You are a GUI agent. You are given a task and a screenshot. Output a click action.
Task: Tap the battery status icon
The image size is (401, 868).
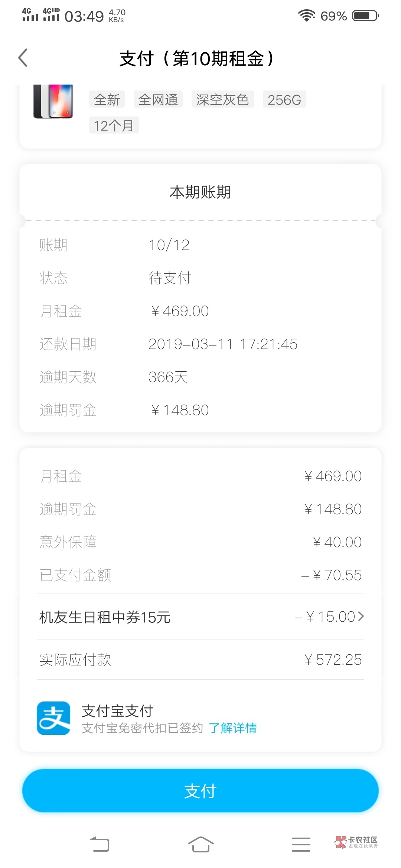pos(365,16)
